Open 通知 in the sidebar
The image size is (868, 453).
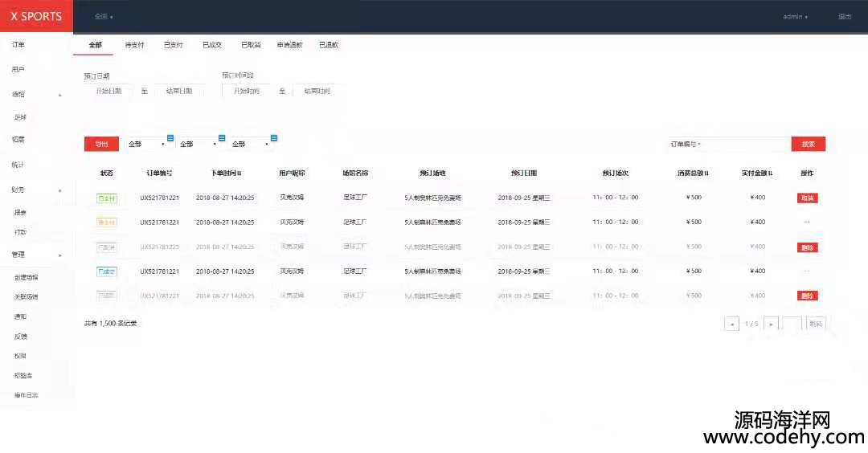pyautogui.click(x=20, y=317)
